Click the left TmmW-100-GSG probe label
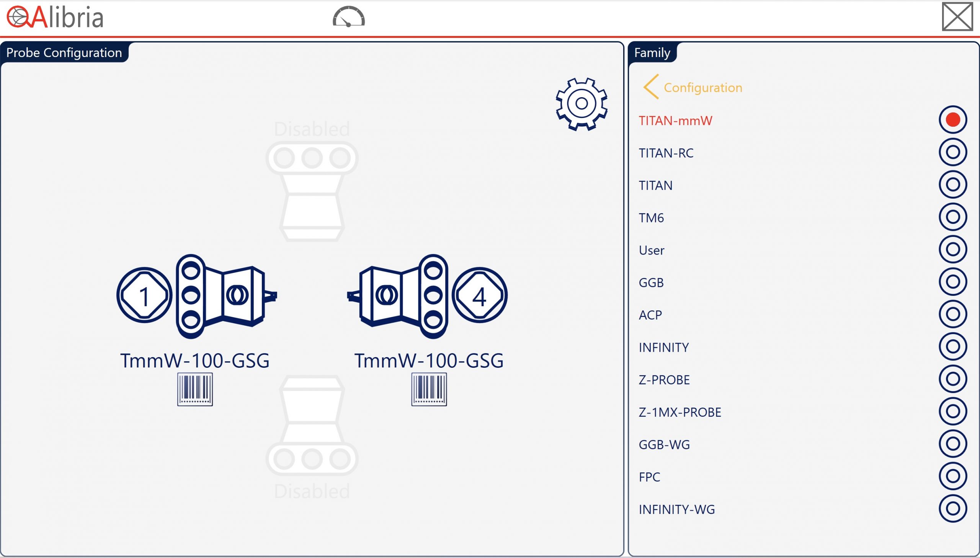Screen dimensions: 980x558 (195, 361)
